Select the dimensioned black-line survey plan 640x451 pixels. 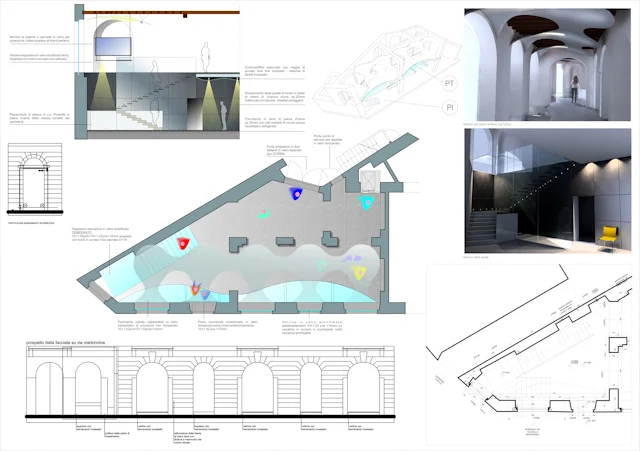click(529, 353)
